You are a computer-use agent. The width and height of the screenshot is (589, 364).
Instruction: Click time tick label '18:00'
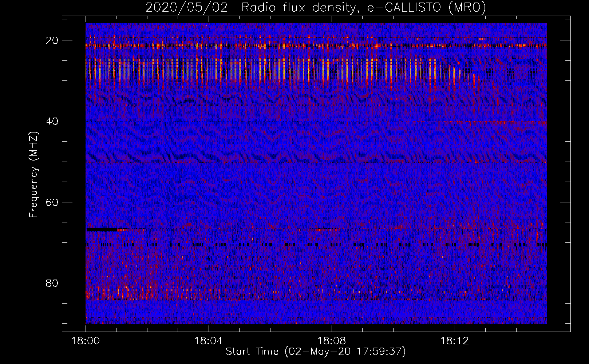click(x=86, y=341)
